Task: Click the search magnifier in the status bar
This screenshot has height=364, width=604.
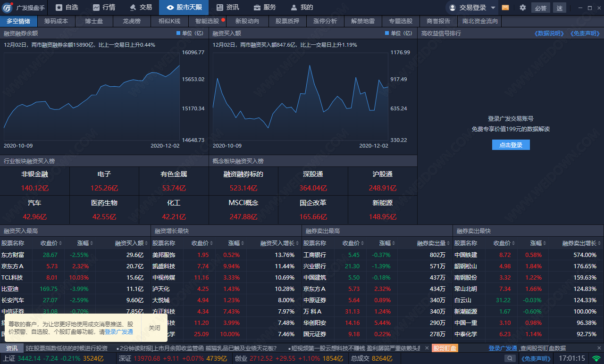Action: coord(510,358)
